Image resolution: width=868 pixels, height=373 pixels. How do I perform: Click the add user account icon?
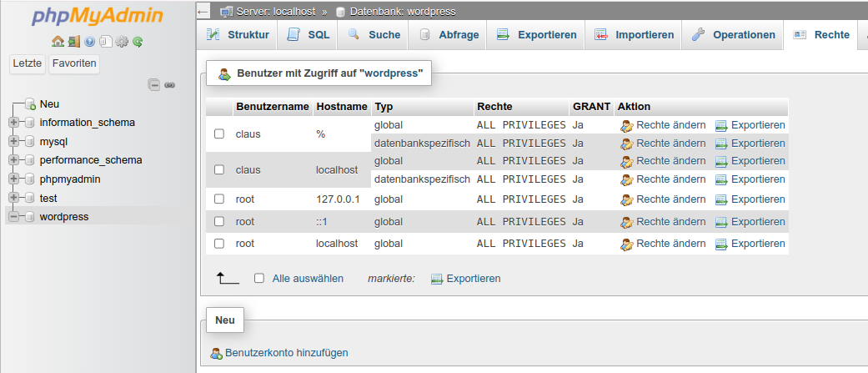(x=217, y=353)
